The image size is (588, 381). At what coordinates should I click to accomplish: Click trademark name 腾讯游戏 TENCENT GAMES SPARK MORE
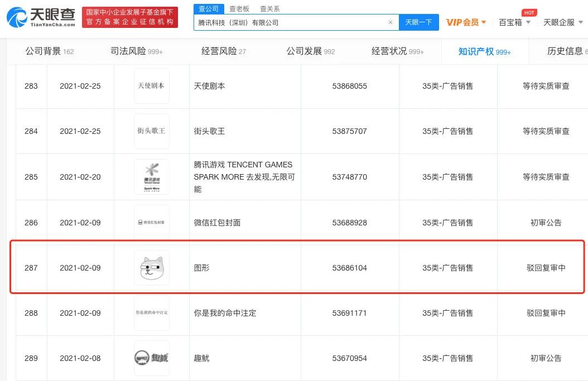coord(244,177)
